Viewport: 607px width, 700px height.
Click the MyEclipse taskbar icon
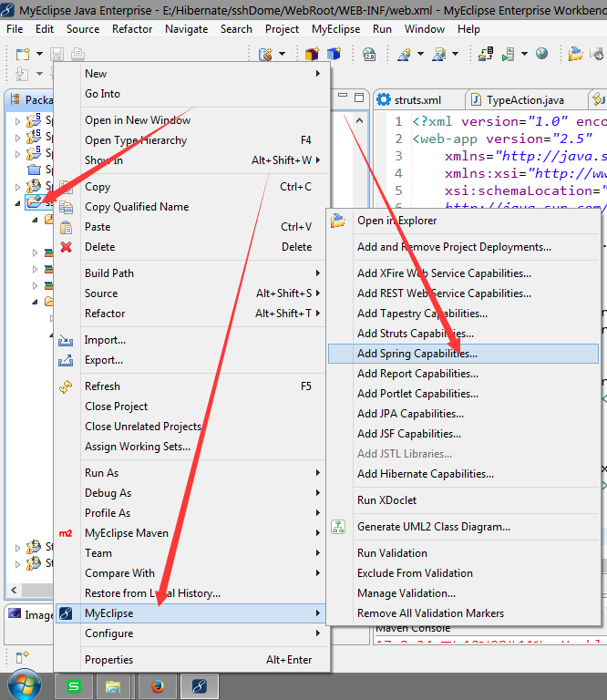point(200,686)
